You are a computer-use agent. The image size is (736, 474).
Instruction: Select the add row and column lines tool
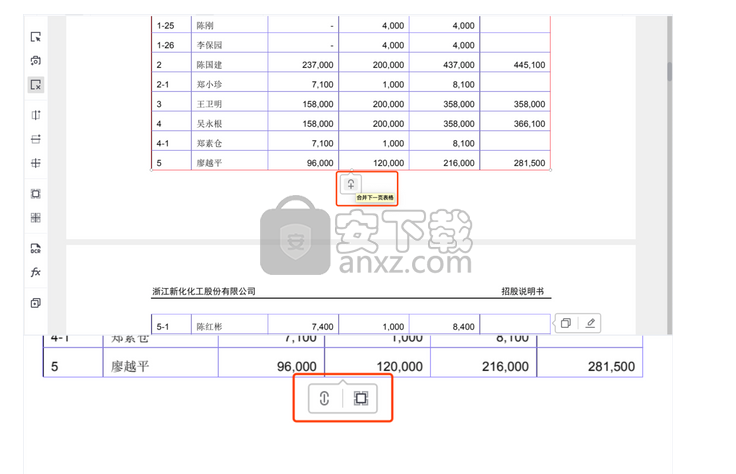(x=36, y=163)
